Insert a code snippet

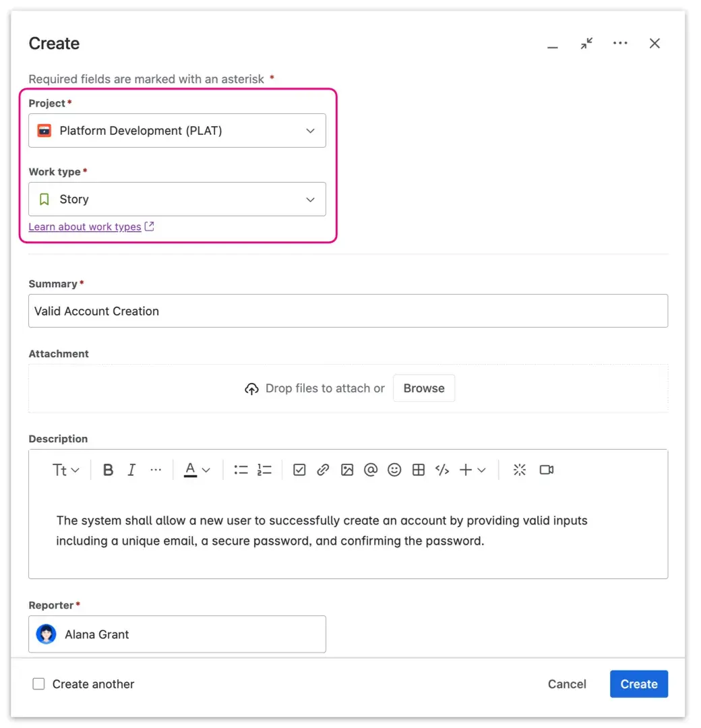tap(442, 470)
